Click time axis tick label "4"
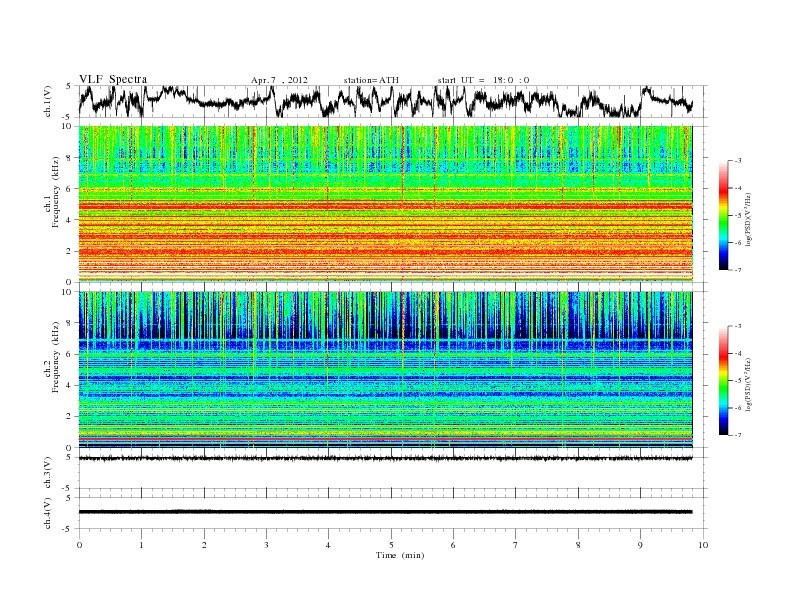 [x=328, y=545]
